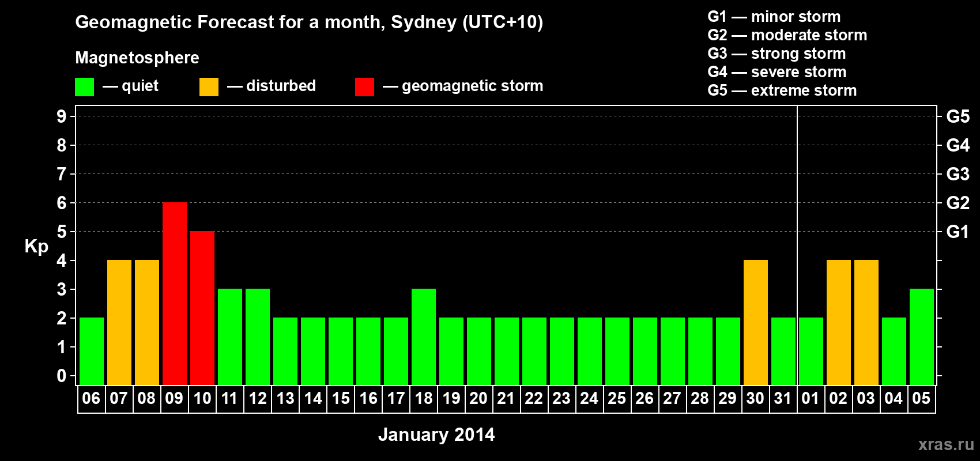The height and width of the screenshot is (461, 980).
Task: Click the Magnetosphere heading
Action: 137,58
